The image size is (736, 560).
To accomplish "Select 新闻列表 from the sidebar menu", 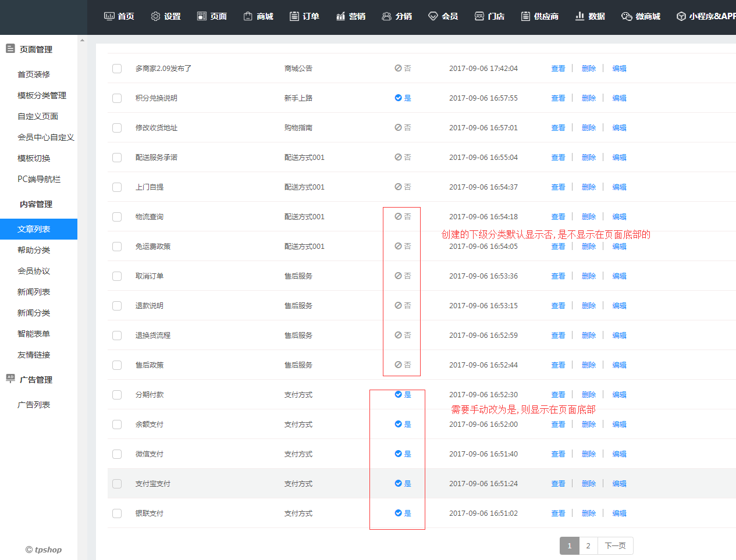I will tap(34, 292).
